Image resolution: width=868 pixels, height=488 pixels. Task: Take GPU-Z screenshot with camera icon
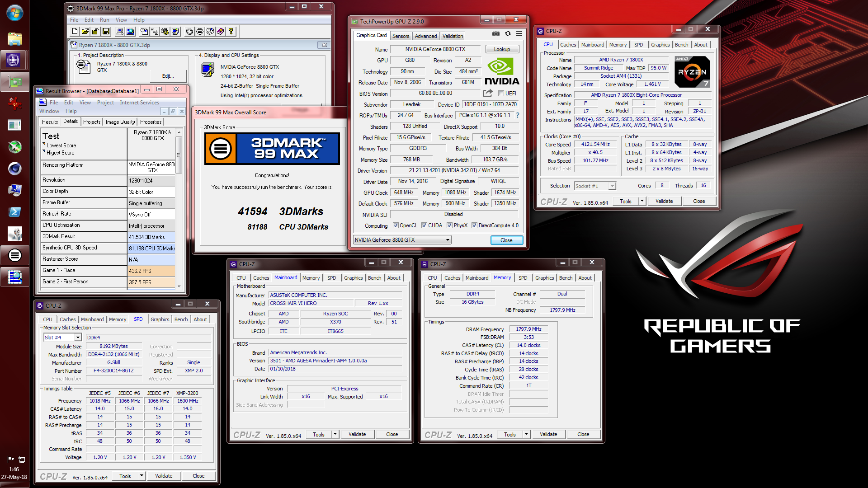(496, 33)
